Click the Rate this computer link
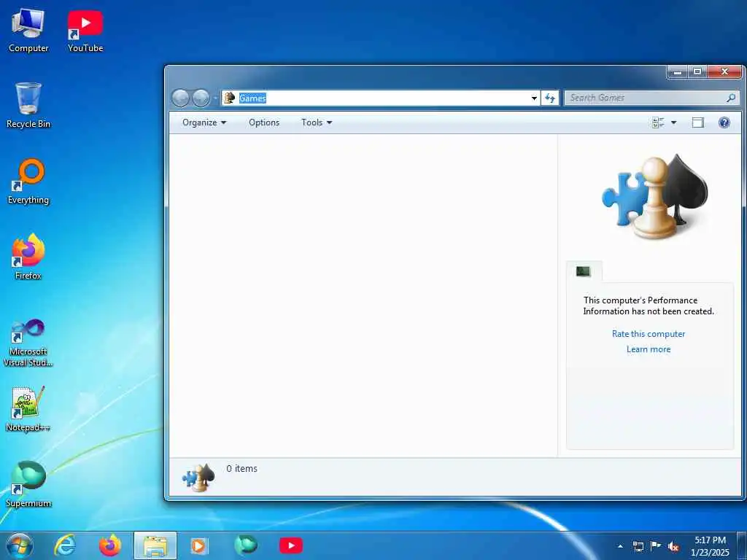The height and width of the screenshot is (560, 747). click(x=649, y=334)
